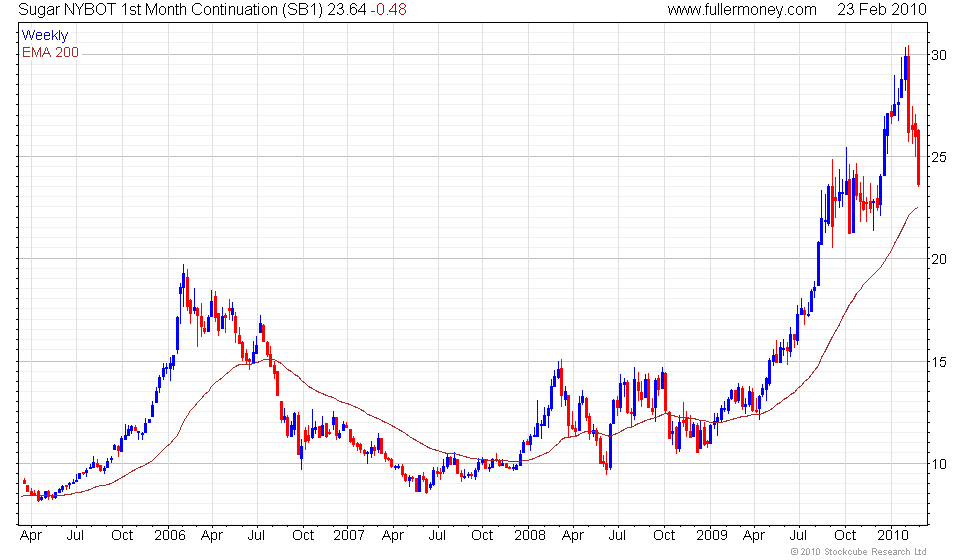Click the date 23 Feb 2010
This screenshot has width=980, height=560.
pos(882,10)
